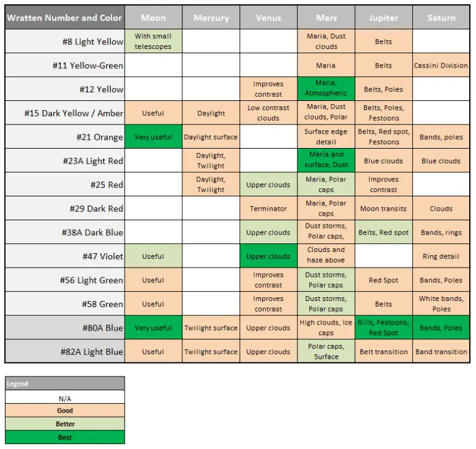Select the "Surface edge detail" cell

pyautogui.click(x=326, y=137)
